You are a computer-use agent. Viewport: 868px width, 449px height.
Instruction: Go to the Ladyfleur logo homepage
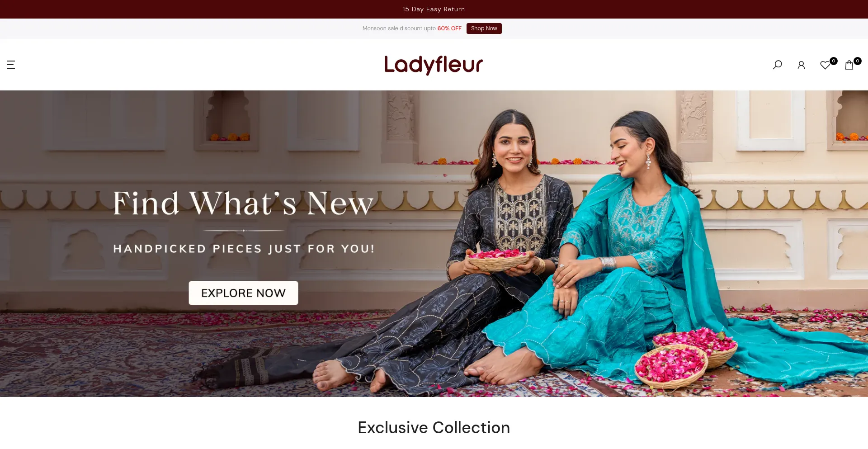pyautogui.click(x=434, y=65)
